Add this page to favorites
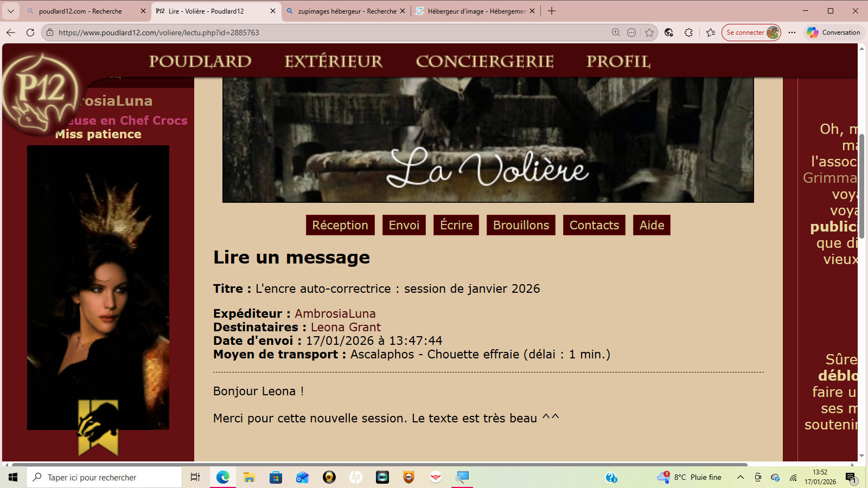Image resolution: width=868 pixels, height=488 pixels. coord(649,33)
